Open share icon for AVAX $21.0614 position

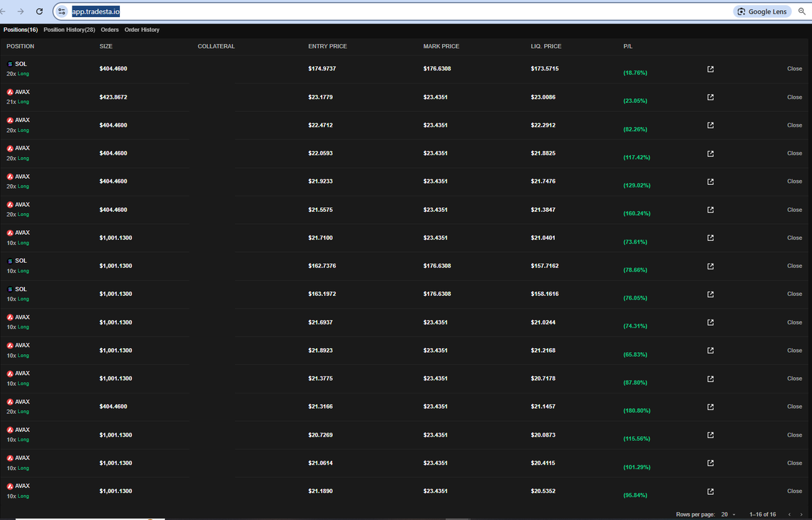710,464
